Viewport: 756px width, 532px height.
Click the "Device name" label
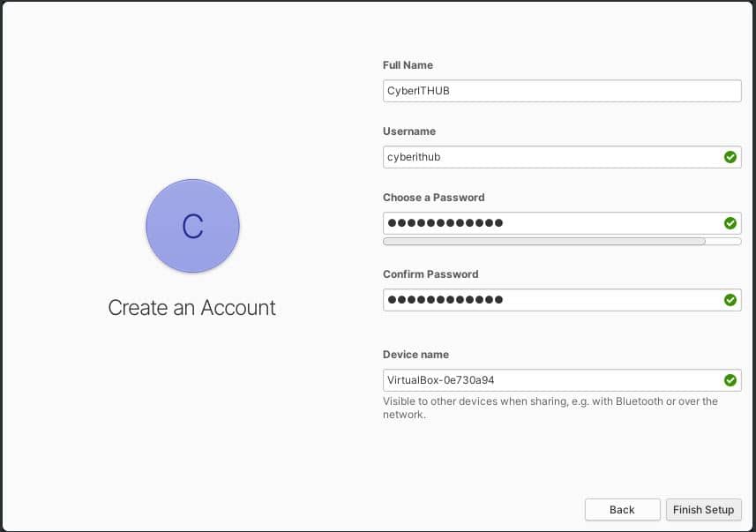(x=415, y=355)
